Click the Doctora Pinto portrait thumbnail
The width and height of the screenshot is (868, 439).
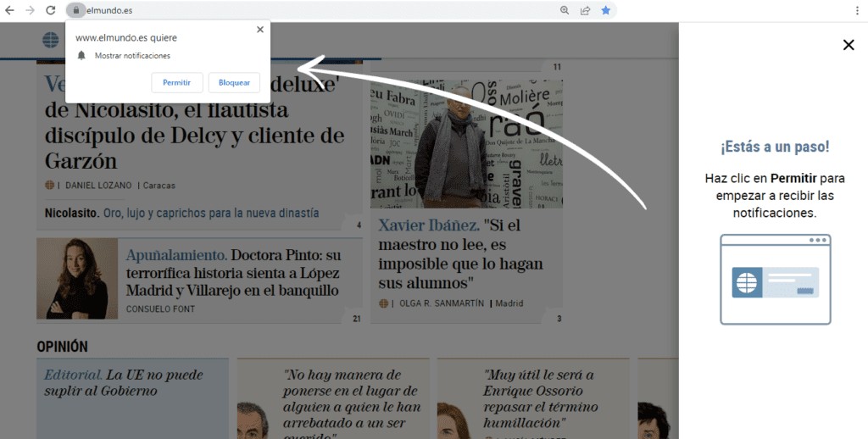(x=77, y=279)
